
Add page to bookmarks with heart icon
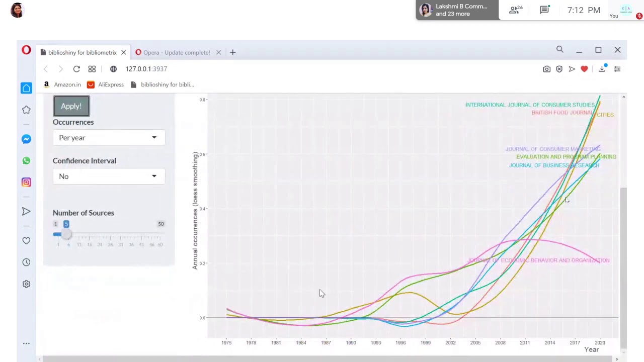(584, 69)
